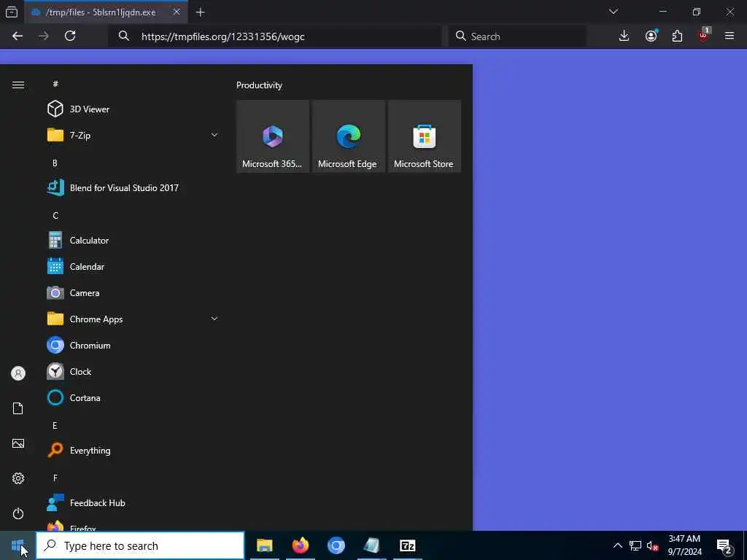Open the muted volume tray icon
This screenshot has width=747, height=560.
tap(652, 545)
